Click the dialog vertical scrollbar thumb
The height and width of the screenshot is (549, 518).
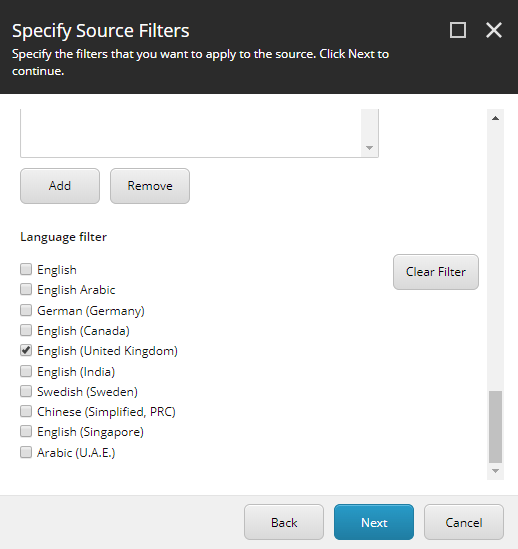(x=495, y=426)
